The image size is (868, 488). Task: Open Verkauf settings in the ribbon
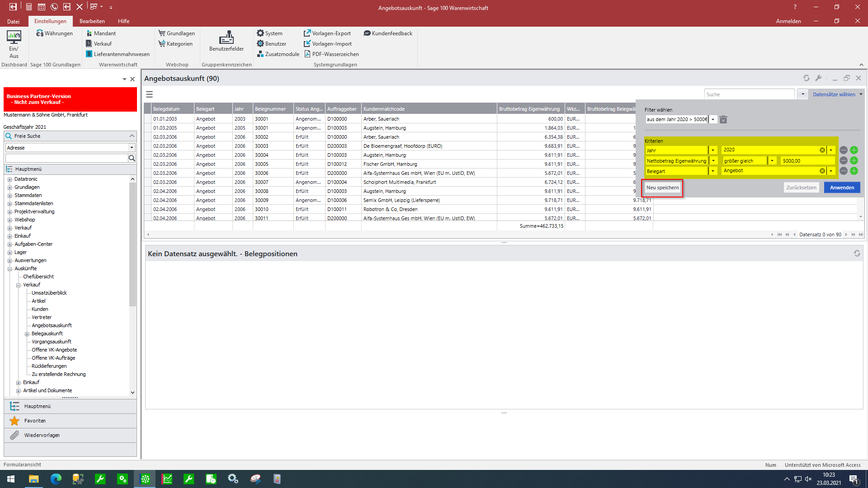click(99, 44)
